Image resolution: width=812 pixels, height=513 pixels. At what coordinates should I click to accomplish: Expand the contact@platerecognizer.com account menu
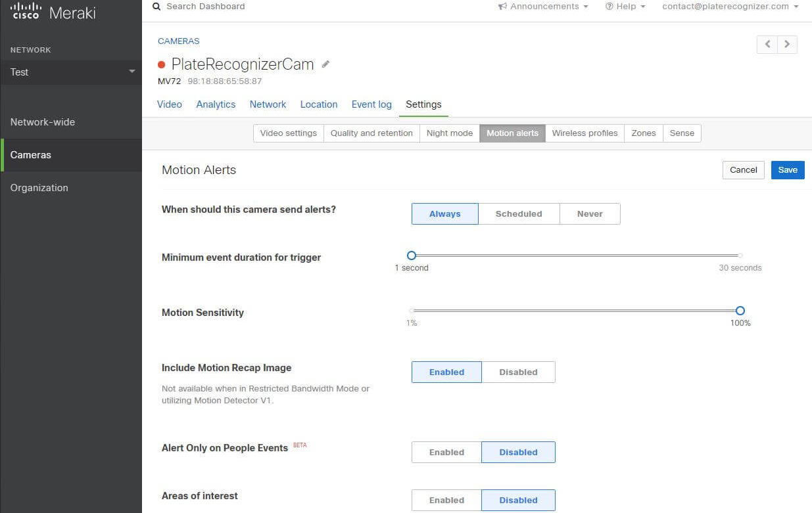pyautogui.click(x=730, y=7)
